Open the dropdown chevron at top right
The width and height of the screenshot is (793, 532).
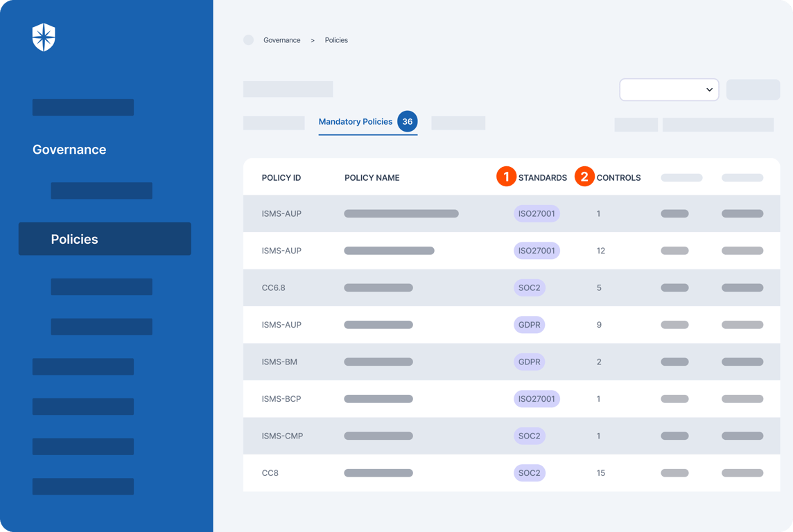click(709, 89)
